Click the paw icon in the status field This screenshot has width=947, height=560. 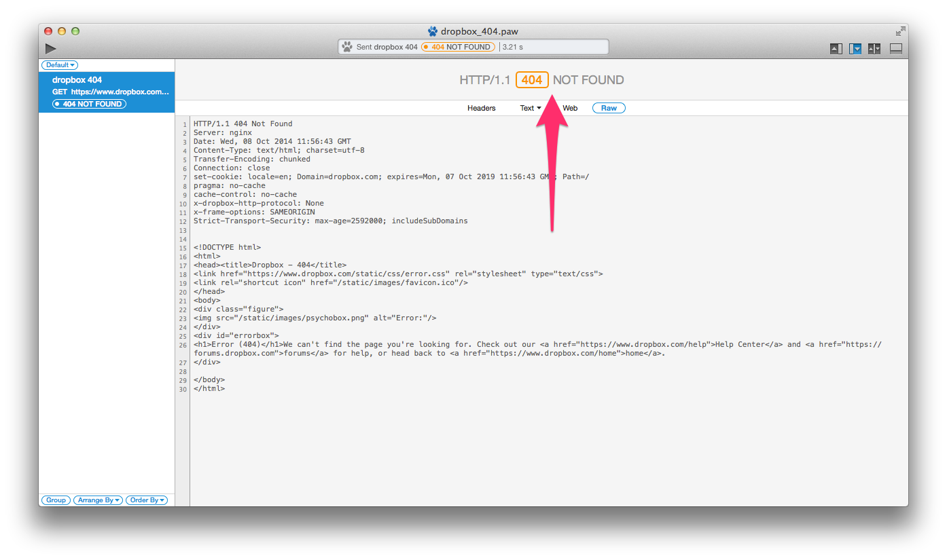tap(347, 47)
